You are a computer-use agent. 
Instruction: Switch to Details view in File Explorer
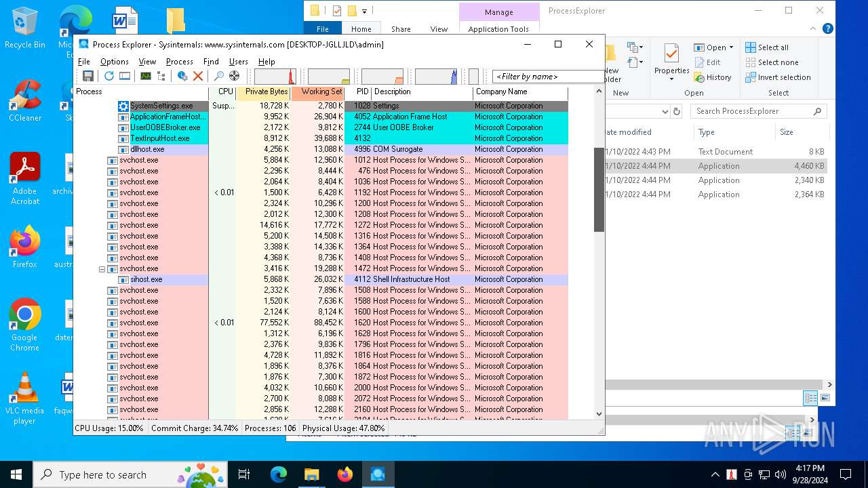(x=810, y=398)
